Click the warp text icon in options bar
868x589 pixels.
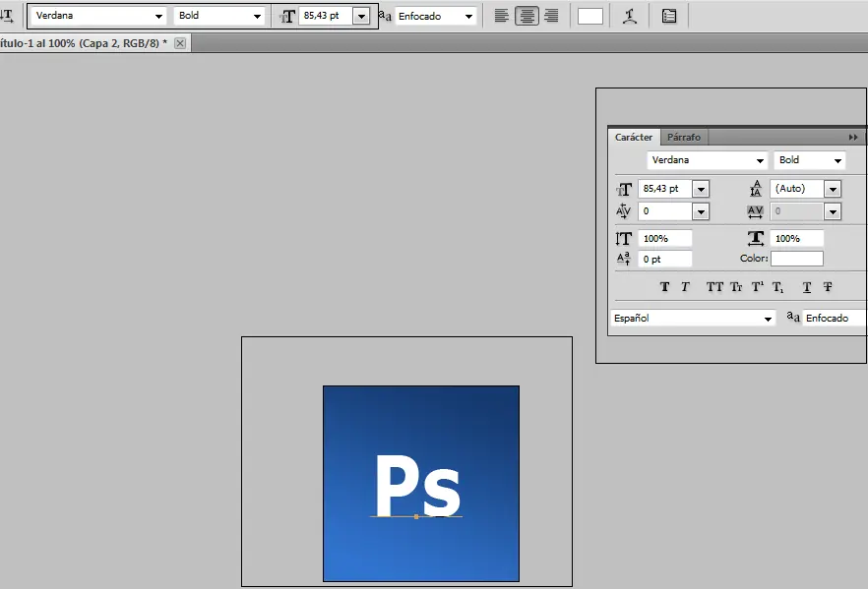coord(629,16)
